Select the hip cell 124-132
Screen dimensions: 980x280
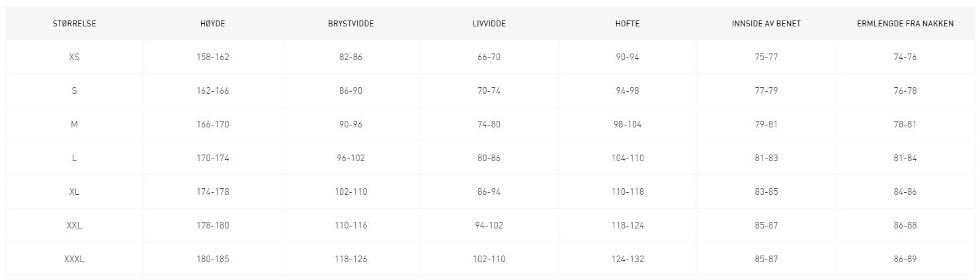point(628,260)
